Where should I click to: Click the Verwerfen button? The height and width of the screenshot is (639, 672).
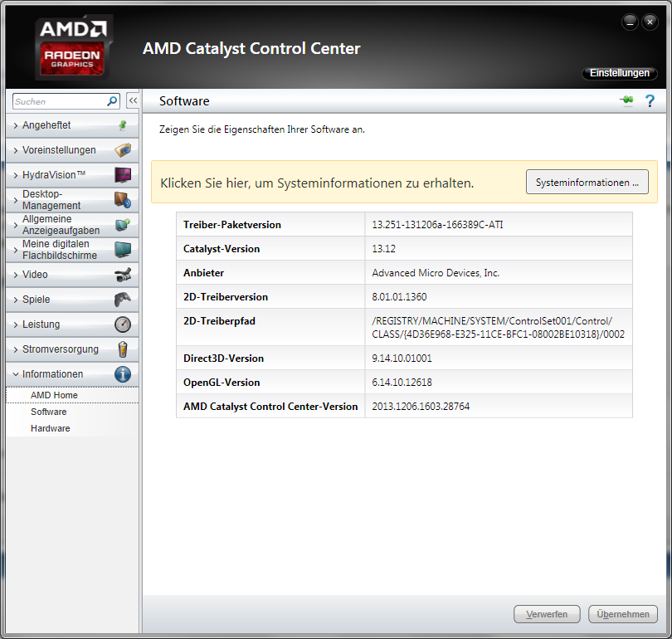(547, 614)
